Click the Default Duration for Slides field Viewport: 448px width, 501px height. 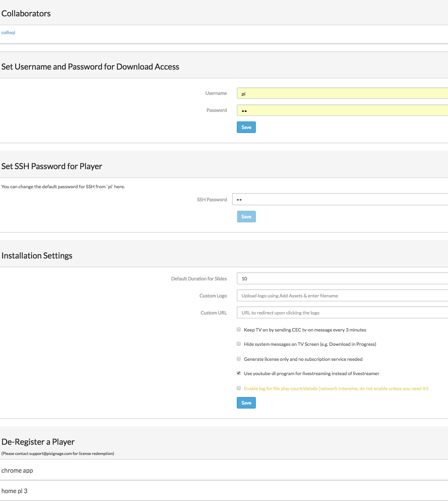coord(342,278)
